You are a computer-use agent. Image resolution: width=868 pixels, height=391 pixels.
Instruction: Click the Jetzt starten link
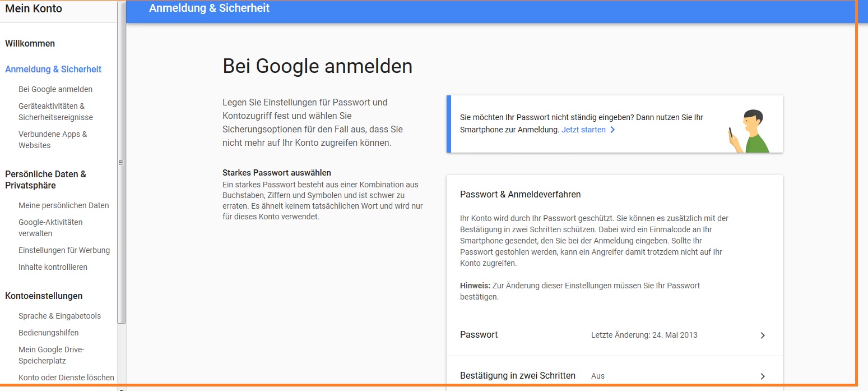tap(583, 130)
